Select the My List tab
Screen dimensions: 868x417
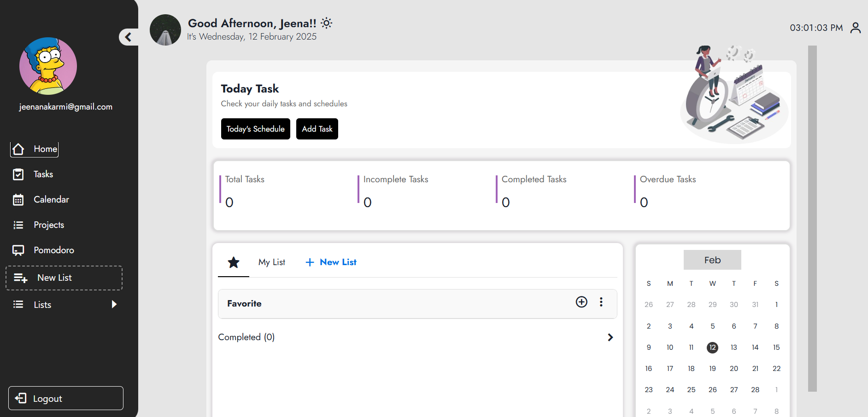[x=271, y=262]
